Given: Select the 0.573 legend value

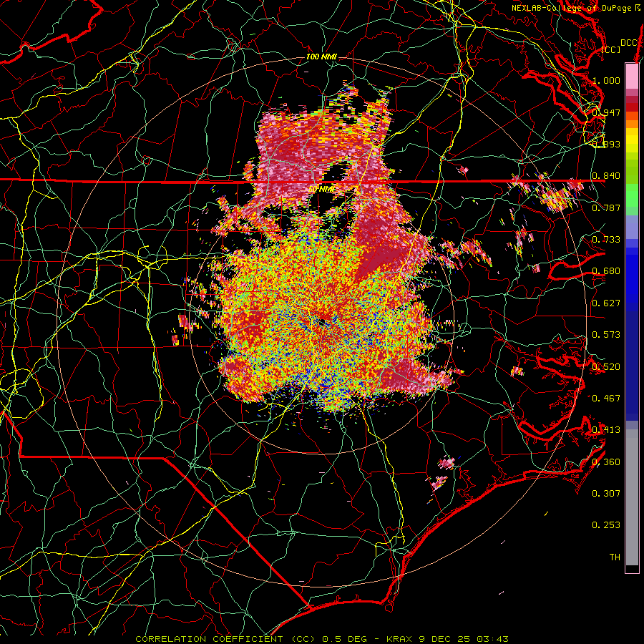Looking at the screenshot, I should click(606, 335).
